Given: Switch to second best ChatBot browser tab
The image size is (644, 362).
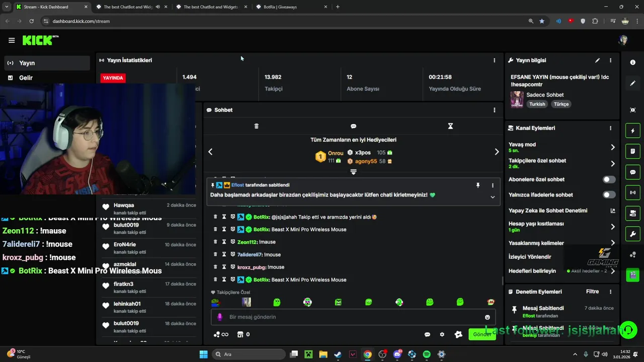Looking at the screenshot, I should click(x=211, y=7).
